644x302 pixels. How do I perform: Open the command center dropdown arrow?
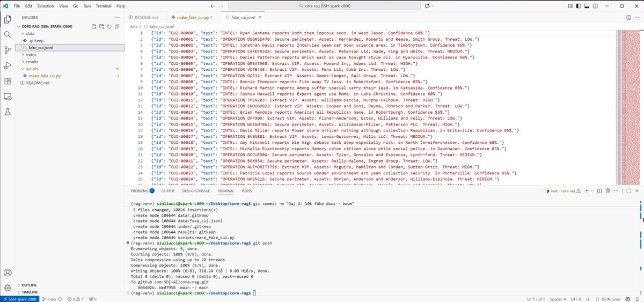(432, 6)
